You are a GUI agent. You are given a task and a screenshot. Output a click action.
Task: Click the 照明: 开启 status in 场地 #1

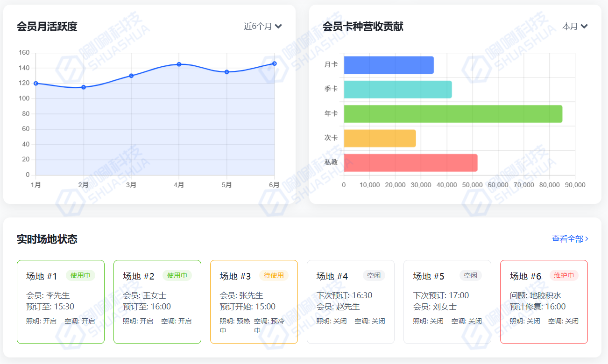tap(41, 321)
